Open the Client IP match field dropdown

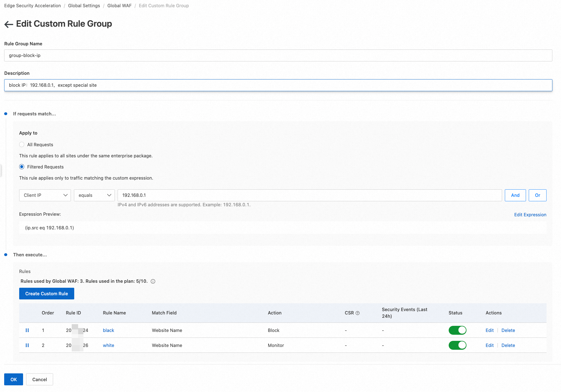click(x=45, y=195)
